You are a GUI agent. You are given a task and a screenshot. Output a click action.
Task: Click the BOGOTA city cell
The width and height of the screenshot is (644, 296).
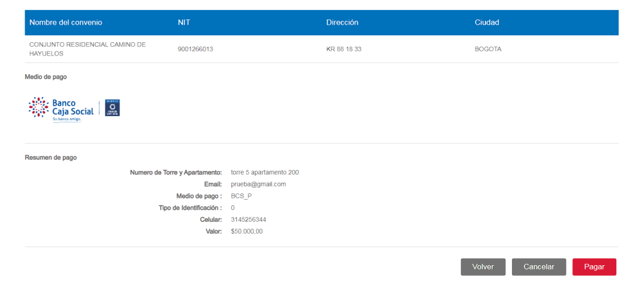(488, 49)
